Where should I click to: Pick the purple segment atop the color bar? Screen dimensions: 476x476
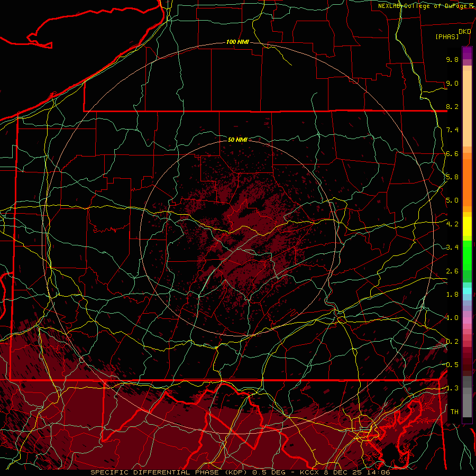pos(467,53)
